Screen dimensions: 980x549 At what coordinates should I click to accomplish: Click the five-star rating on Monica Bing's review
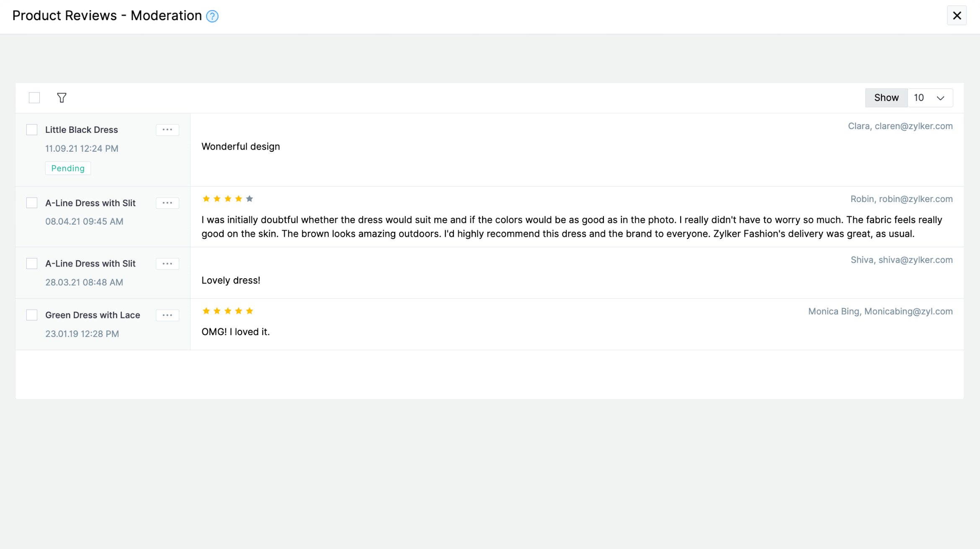point(227,311)
